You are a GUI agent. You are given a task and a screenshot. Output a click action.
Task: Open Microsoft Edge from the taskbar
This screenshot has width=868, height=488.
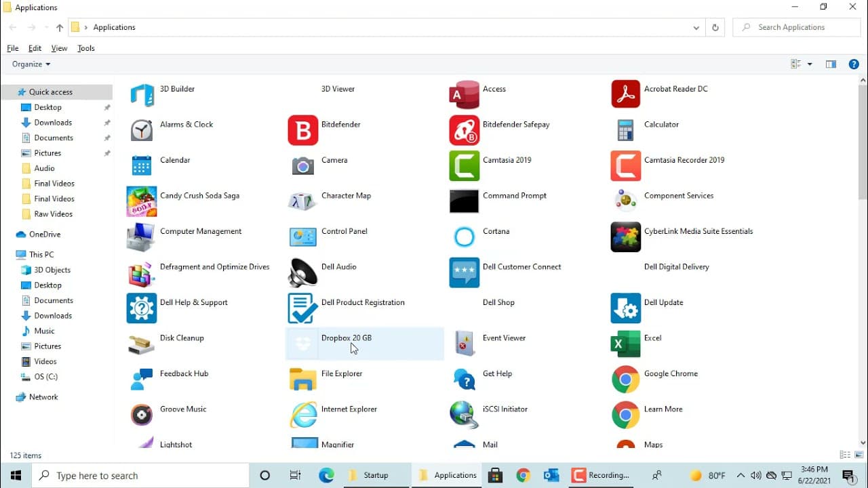326,475
